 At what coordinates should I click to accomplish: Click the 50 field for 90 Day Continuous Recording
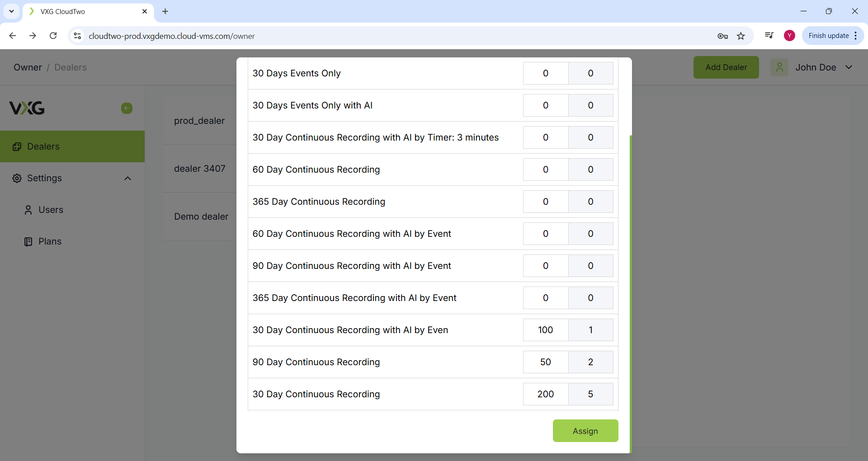(546, 362)
